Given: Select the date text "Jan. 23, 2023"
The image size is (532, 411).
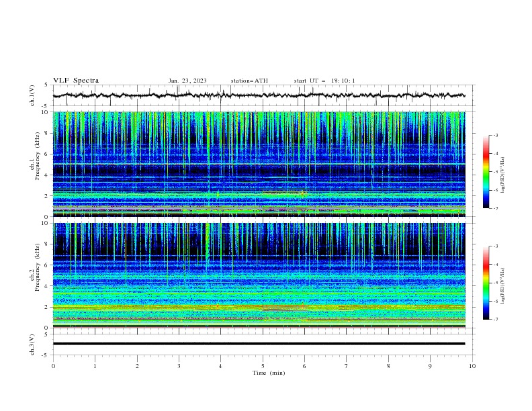Looking at the screenshot, I should pyautogui.click(x=187, y=81).
